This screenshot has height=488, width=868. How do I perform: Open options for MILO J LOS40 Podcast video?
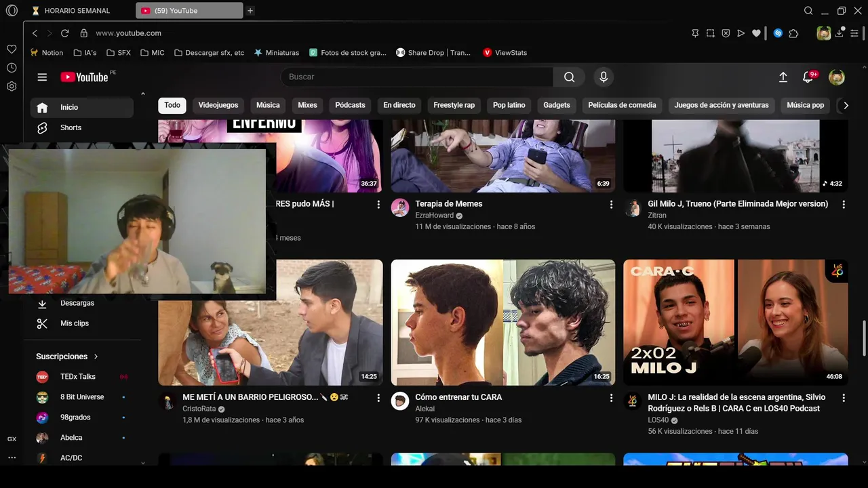(x=844, y=398)
